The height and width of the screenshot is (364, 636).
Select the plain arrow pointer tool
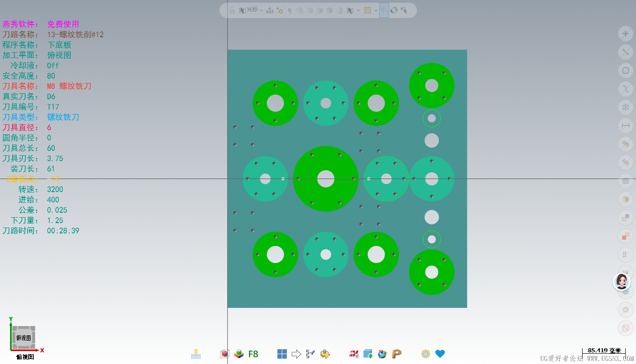click(x=290, y=10)
